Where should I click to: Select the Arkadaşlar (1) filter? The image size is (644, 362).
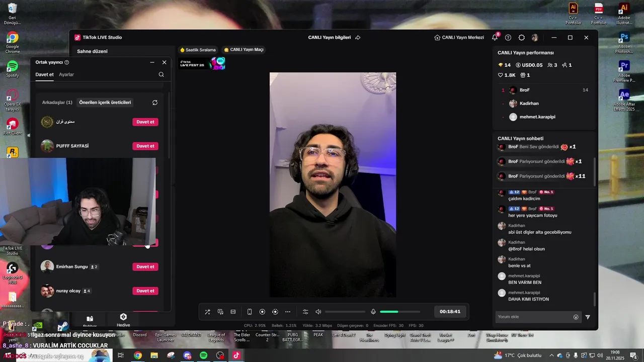pyautogui.click(x=57, y=103)
